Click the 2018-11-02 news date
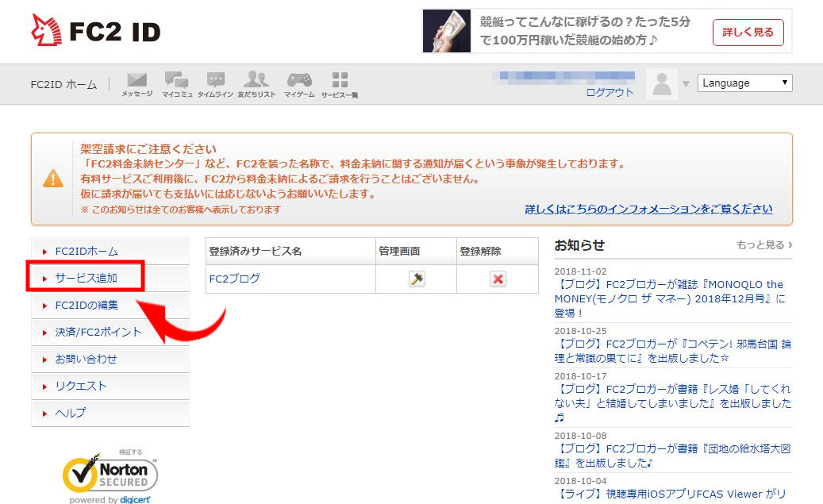Screen dimensions: 823x504 point(580,271)
